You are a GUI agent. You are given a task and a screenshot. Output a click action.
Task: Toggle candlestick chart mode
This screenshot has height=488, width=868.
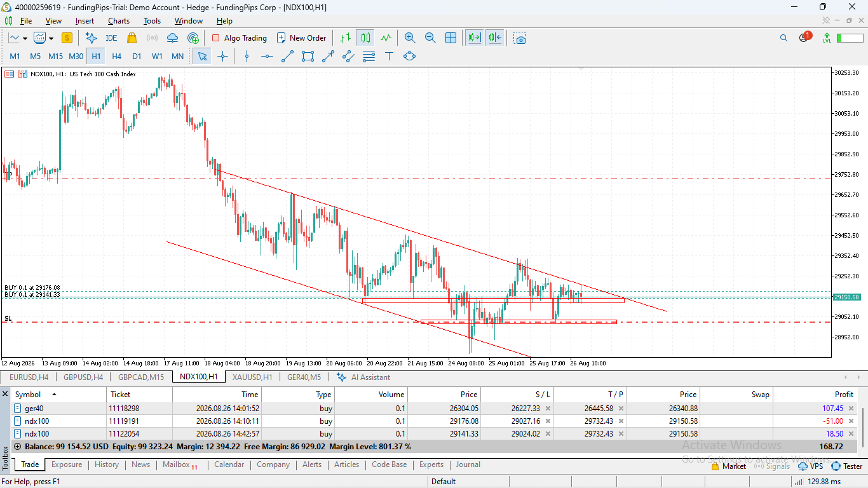click(x=365, y=38)
